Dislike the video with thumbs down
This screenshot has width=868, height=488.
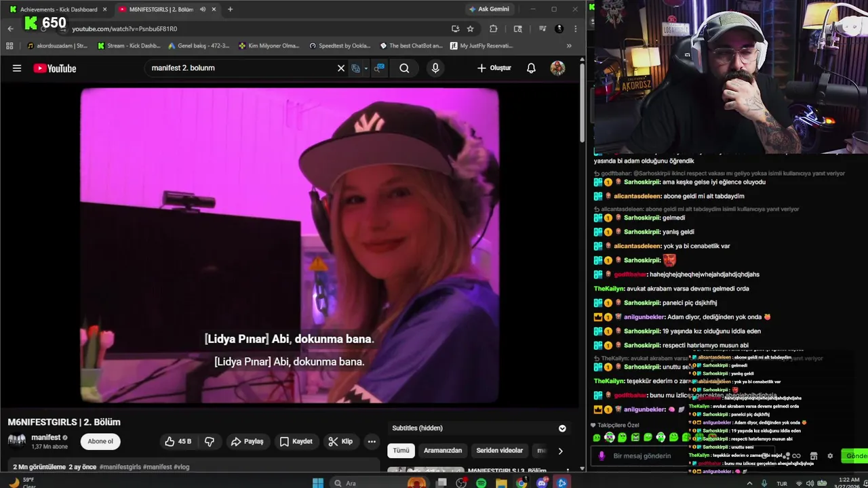point(210,441)
